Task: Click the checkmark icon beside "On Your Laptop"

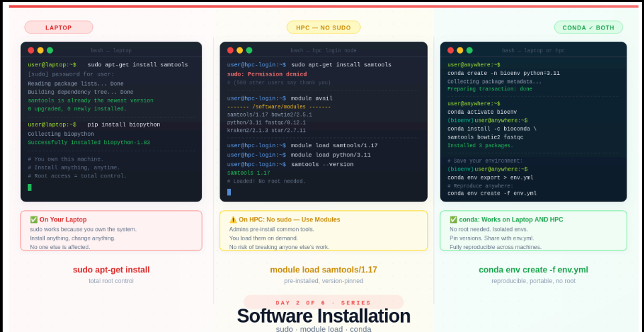Action: 33,220
